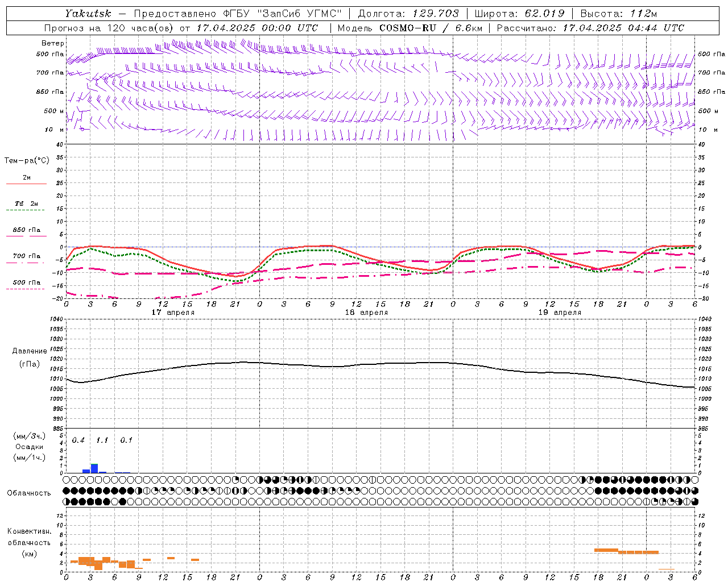Click the "Высота: 112м" header value
Image resolution: width=728 pixels, height=582 pixels.
[619, 14]
